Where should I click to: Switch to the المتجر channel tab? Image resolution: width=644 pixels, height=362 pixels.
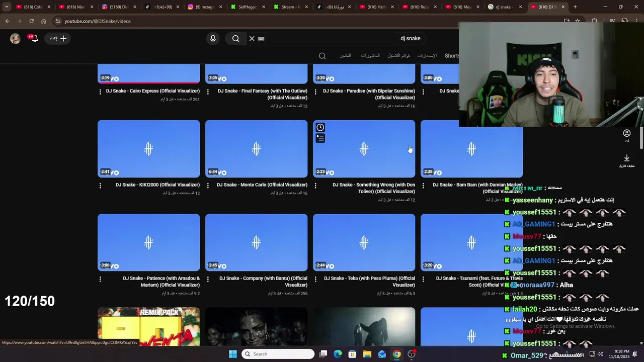coord(345,56)
